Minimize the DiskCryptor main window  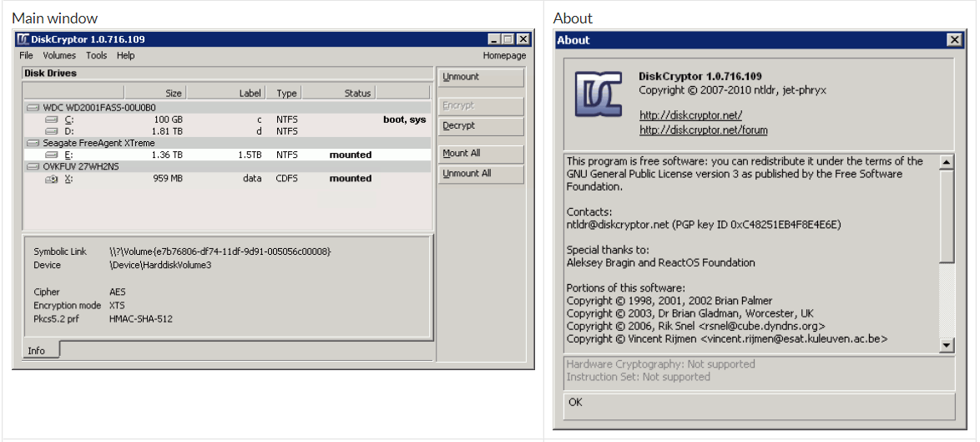tap(493, 39)
